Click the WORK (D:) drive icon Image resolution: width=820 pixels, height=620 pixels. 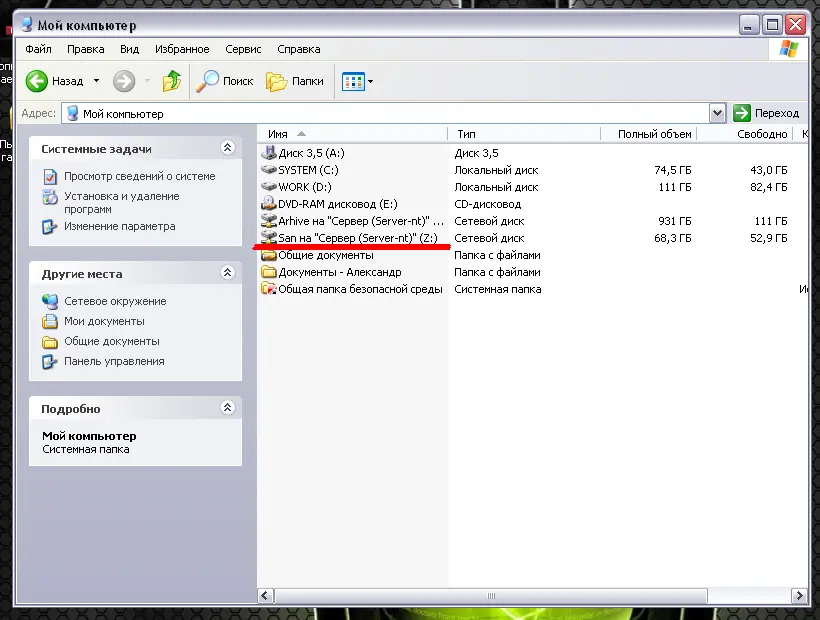[x=269, y=187]
